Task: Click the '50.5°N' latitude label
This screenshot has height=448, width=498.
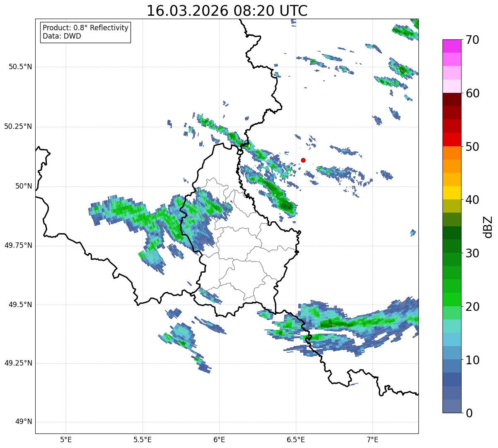Action: [x=20, y=67]
